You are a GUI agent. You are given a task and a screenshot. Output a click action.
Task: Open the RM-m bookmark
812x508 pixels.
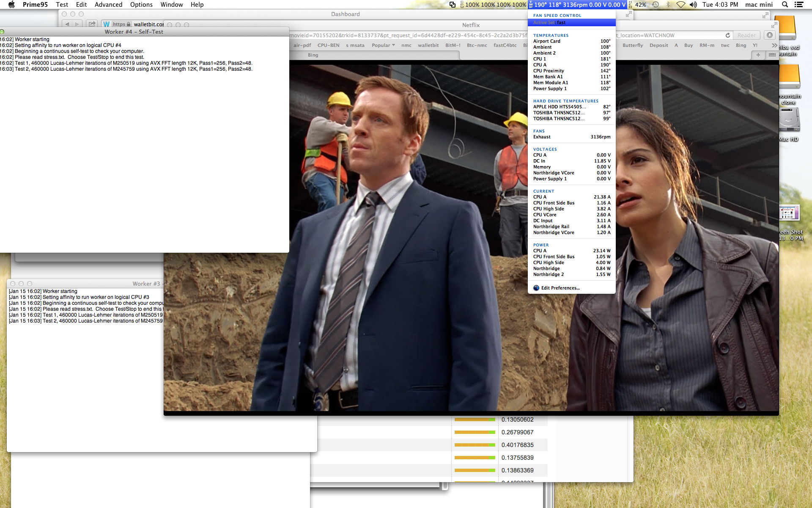pos(707,45)
